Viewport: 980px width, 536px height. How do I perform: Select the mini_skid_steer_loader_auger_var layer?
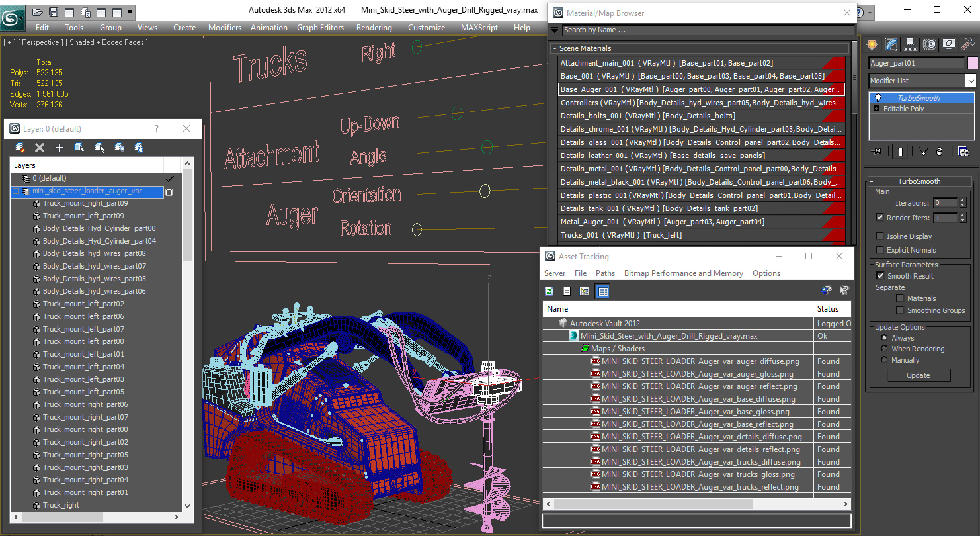pyautogui.click(x=87, y=191)
